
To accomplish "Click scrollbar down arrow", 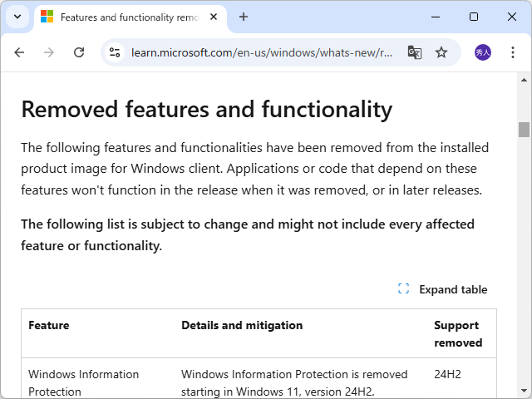I will (x=524, y=391).
